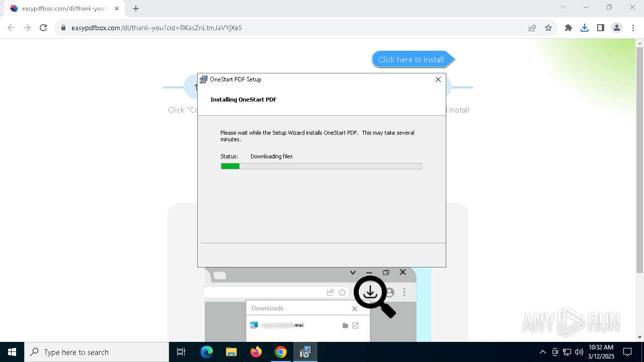Open the notification center icon
The height and width of the screenshot is (362, 644).
pos(627,352)
